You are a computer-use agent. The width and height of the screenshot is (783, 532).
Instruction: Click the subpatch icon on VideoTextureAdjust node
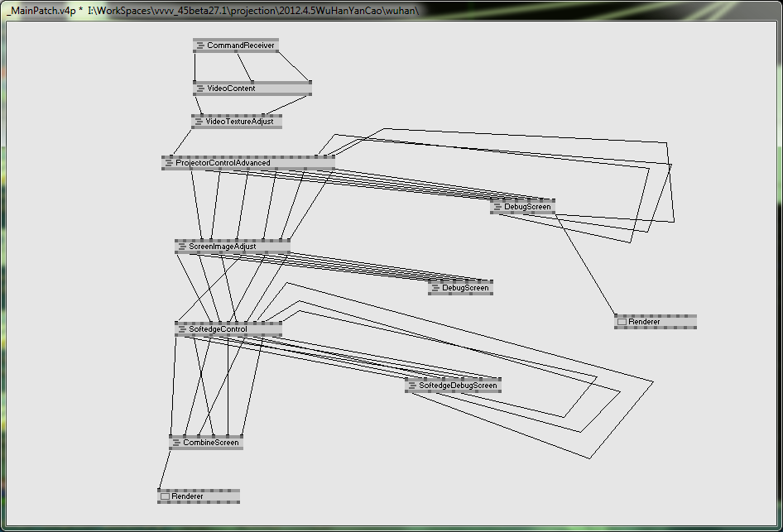click(x=199, y=122)
